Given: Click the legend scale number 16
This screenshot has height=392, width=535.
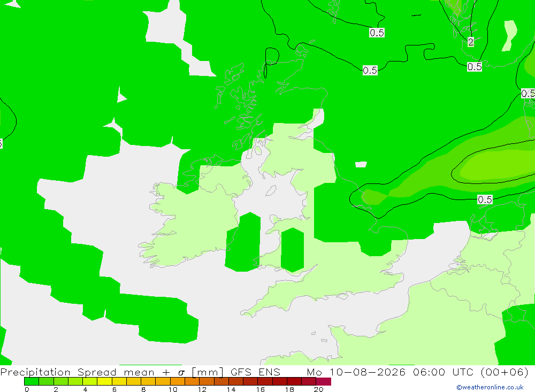Looking at the screenshot, I should tap(261, 389).
